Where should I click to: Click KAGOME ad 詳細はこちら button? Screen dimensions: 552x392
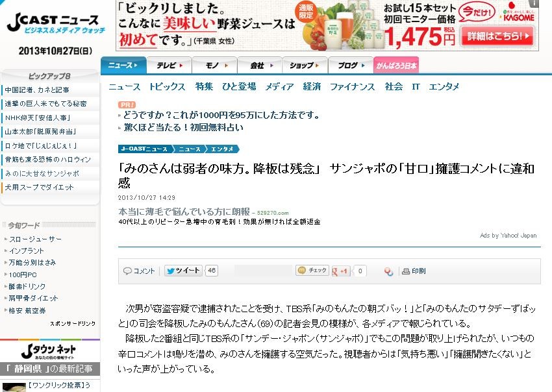pyautogui.click(x=498, y=36)
